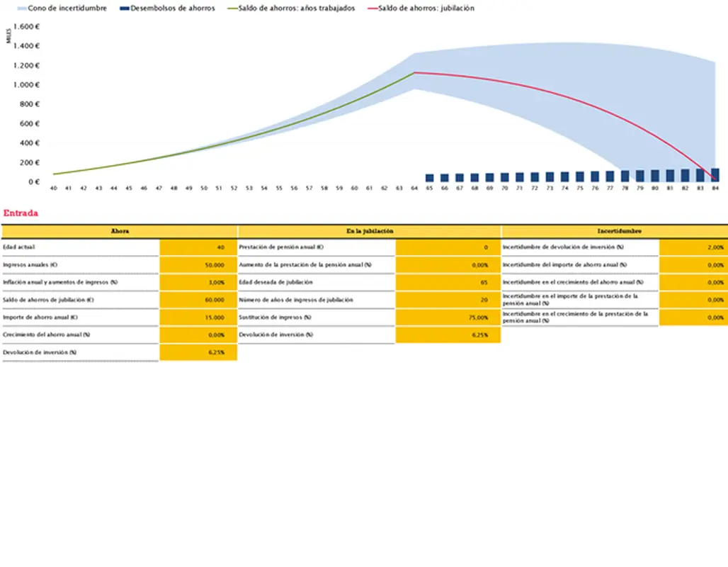Screen dimensions: 728x567
Task: Click the Ahora column header
Action: (x=120, y=231)
